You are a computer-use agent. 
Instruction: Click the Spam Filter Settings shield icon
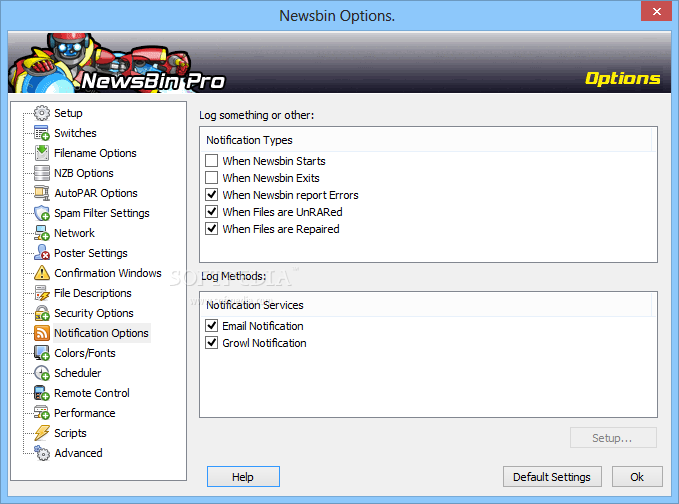pyautogui.click(x=42, y=213)
